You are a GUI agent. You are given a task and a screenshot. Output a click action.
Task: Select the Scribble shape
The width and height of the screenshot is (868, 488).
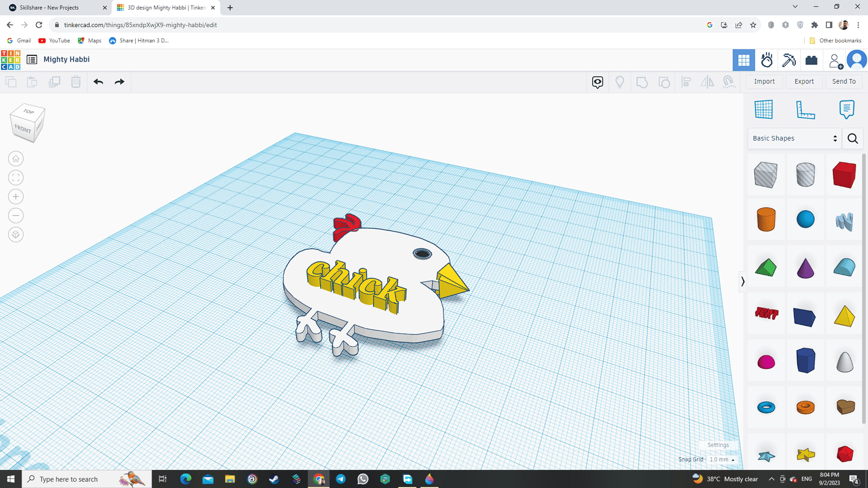pos(844,221)
